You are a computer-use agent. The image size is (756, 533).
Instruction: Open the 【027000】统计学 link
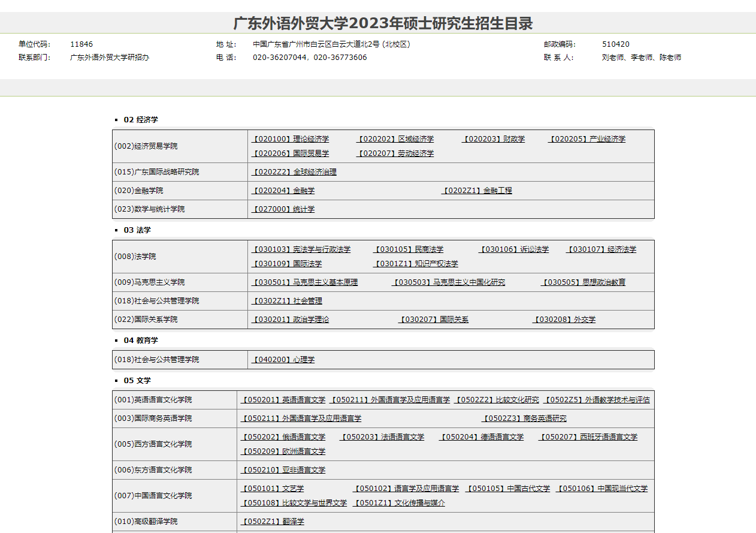pos(283,209)
